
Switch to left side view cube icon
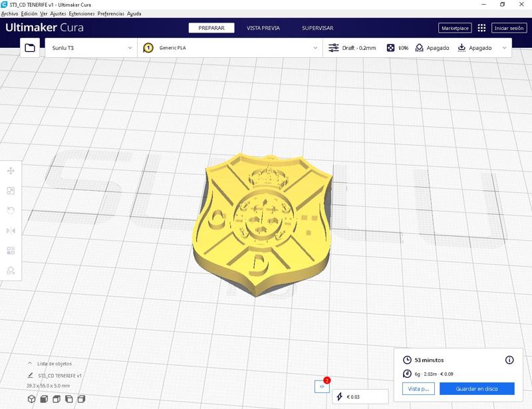(x=69, y=399)
